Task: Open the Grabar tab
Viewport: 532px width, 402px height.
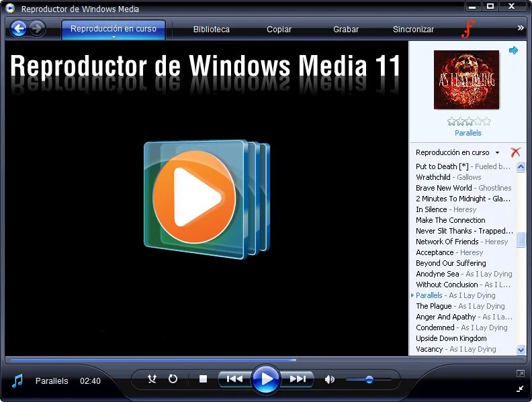Action: click(x=346, y=30)
